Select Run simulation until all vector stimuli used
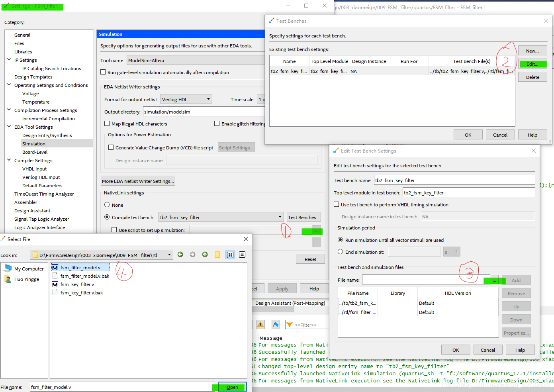The image size is (554, 392). [x=341, y=240]
